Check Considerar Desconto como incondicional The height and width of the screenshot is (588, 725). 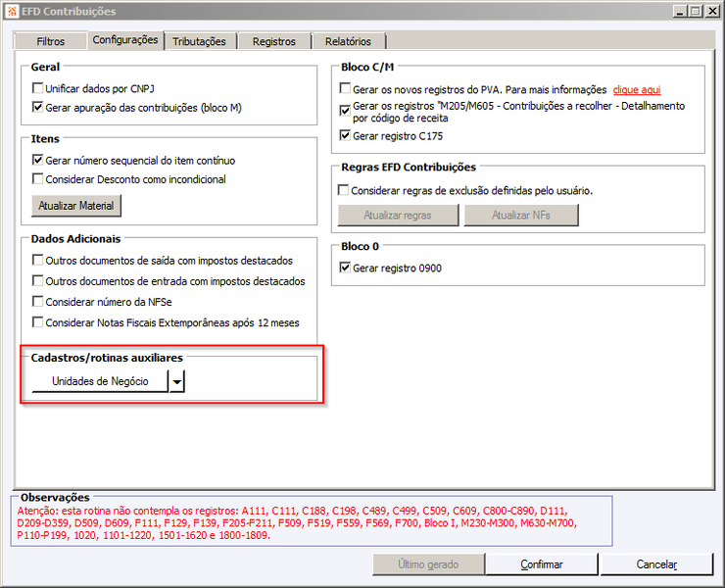38,178
